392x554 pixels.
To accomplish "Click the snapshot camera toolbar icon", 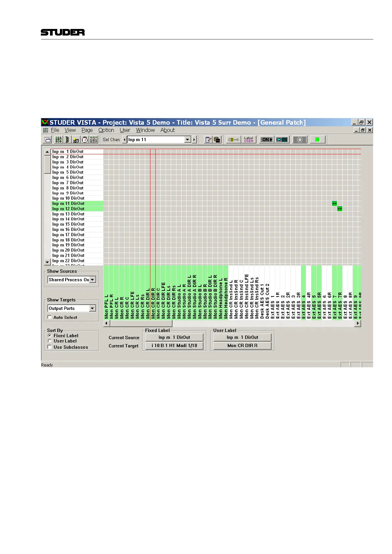I will tap(76, 139).
